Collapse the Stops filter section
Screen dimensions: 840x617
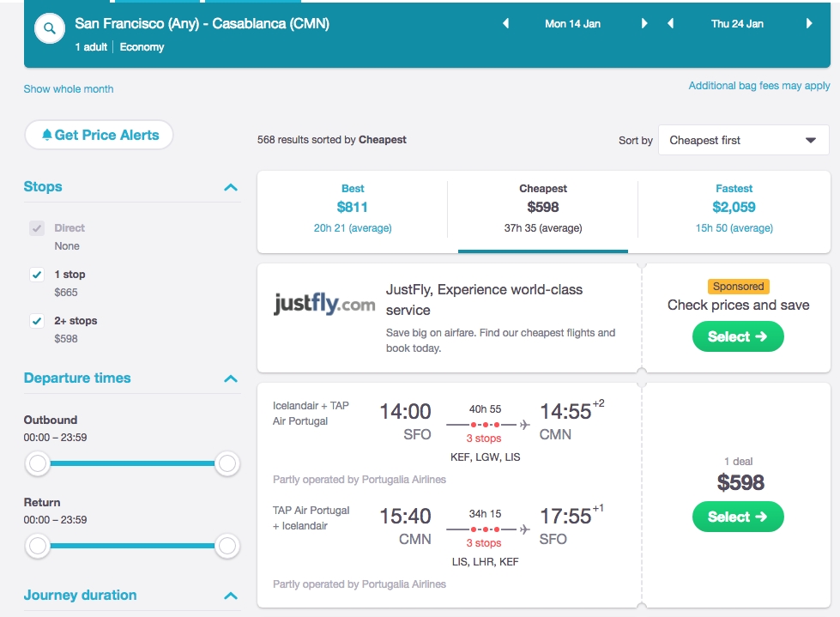230,187
